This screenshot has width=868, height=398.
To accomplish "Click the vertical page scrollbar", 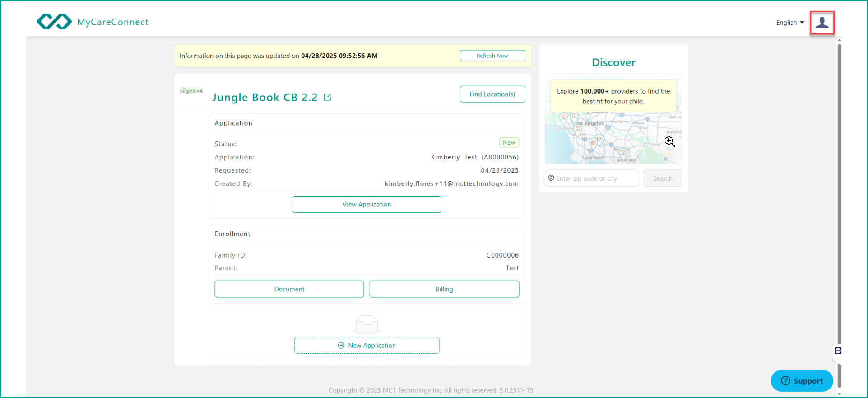I will pyautogui.click(x=840, y=215).
